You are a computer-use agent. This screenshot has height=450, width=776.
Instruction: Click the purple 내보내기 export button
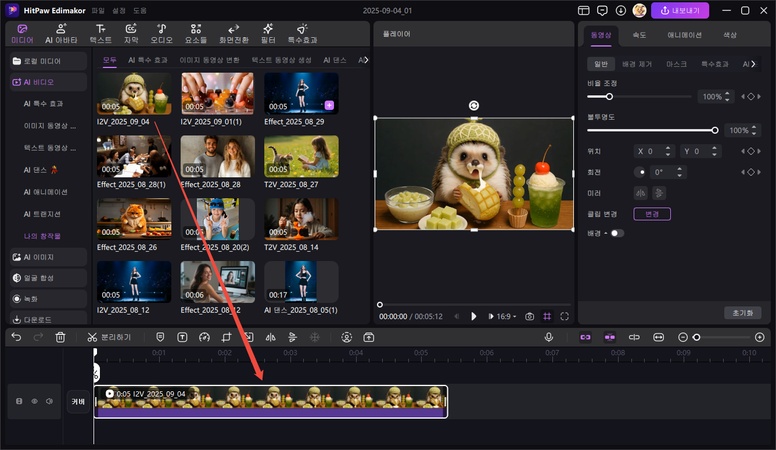point(680,10)
